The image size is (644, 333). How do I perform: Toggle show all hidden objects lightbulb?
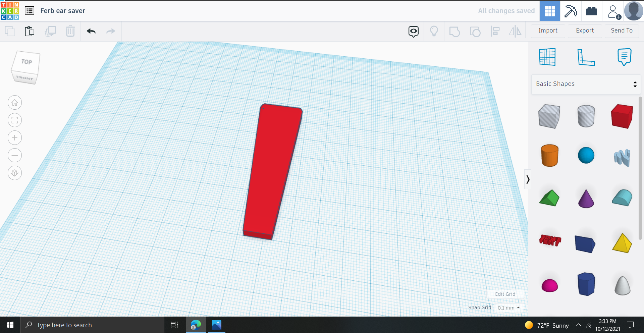click(434, 31)
